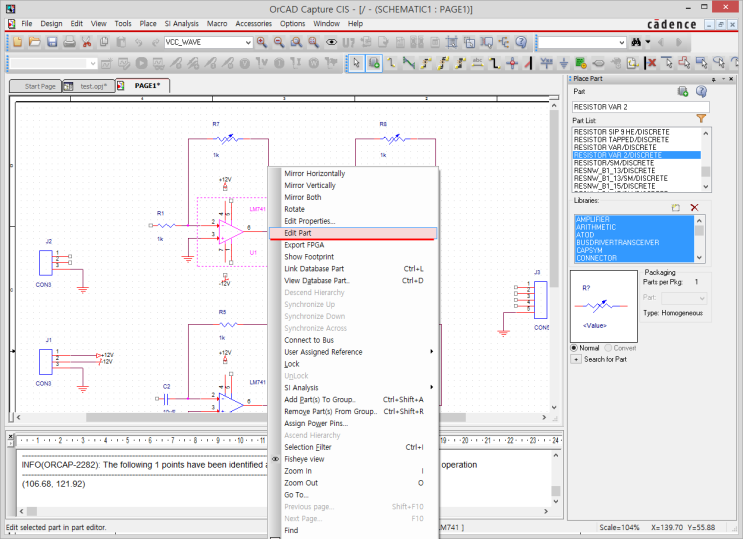743x539 pixels.
Task: Annotate parts using the U? icon
Action: tap(348, 43)
